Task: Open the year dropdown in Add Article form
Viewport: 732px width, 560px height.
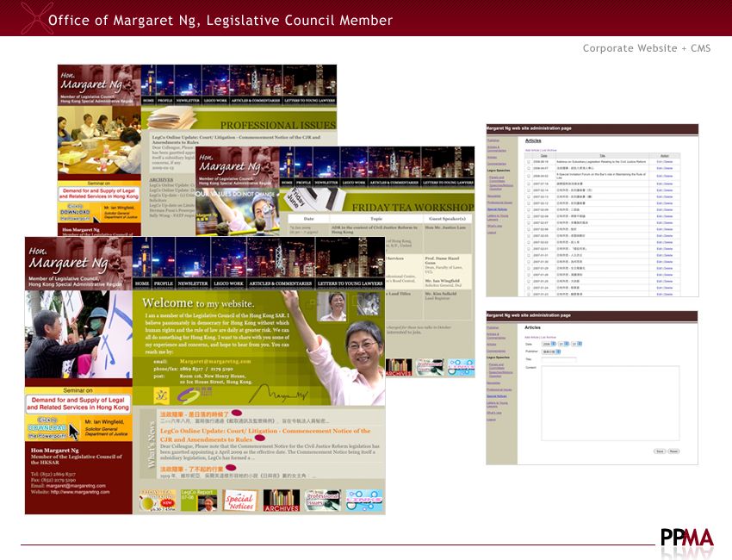Action: pyautogui.click(x=549, y=344)
